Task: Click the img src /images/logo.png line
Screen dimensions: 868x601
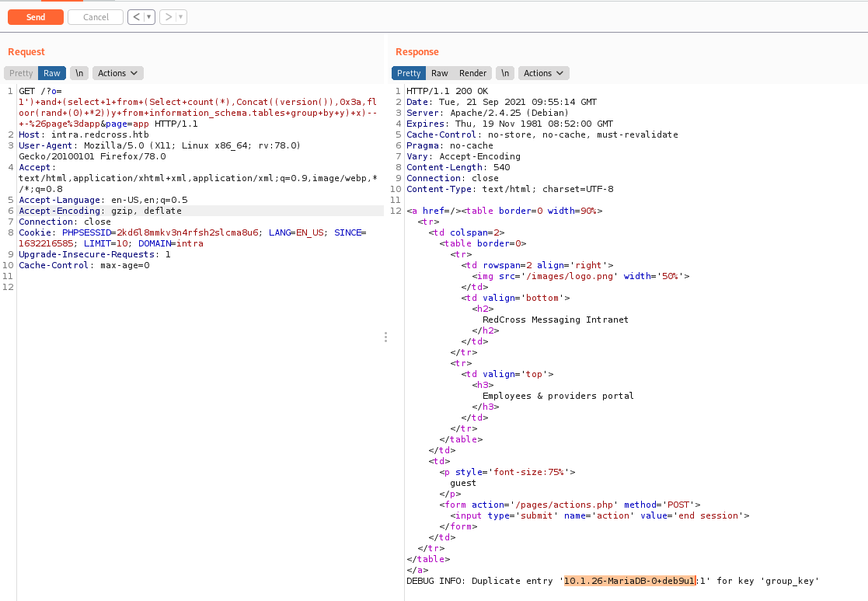Action: [580, 276]
